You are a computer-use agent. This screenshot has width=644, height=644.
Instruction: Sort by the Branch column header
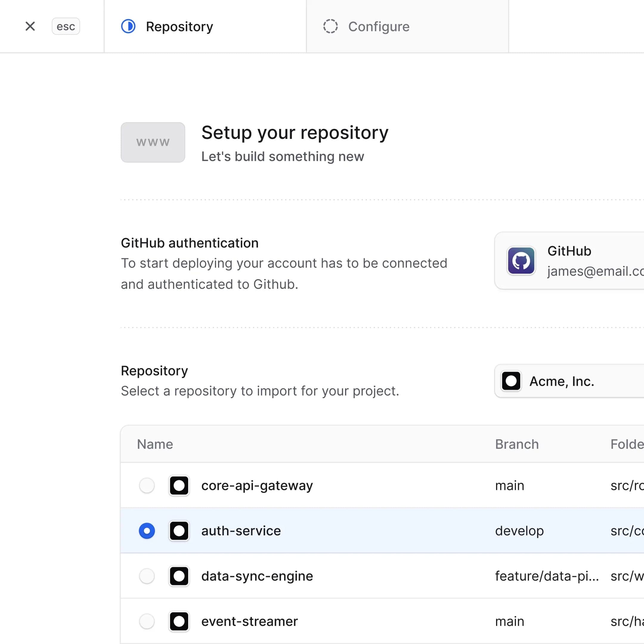(517, 444)
